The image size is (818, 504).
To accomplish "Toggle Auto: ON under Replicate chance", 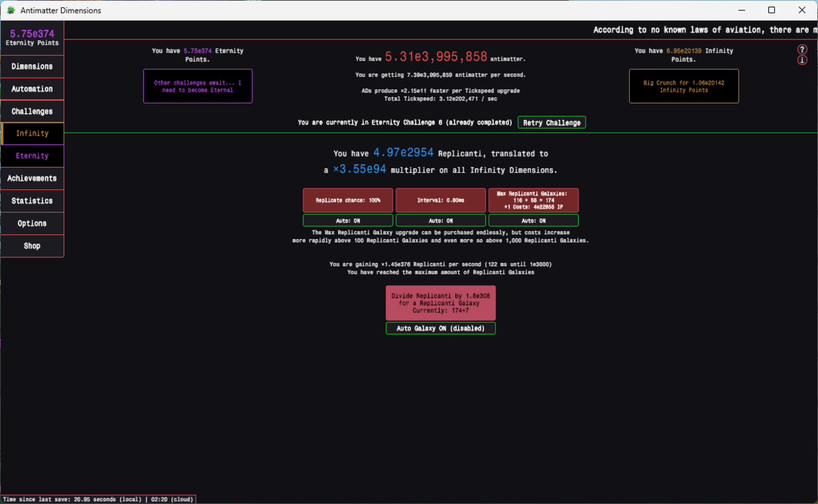I will [x=348, y=221].
